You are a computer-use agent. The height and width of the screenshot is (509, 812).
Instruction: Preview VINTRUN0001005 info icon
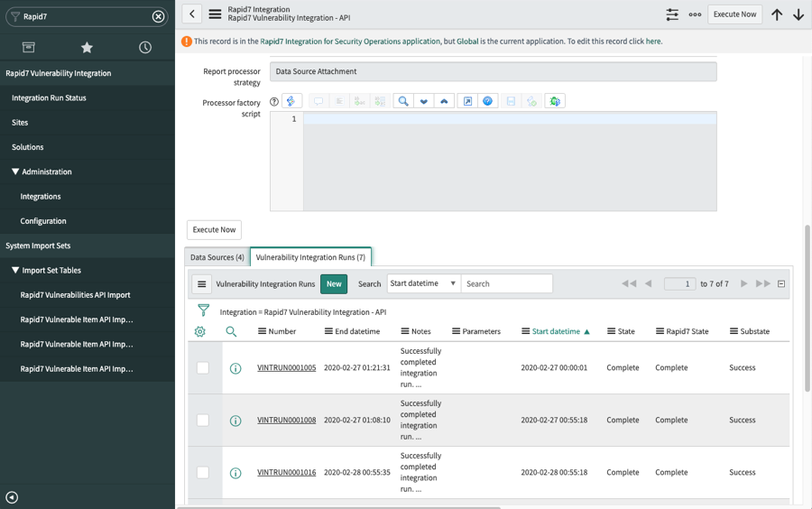pyautogui.click(x=235, y=369)
